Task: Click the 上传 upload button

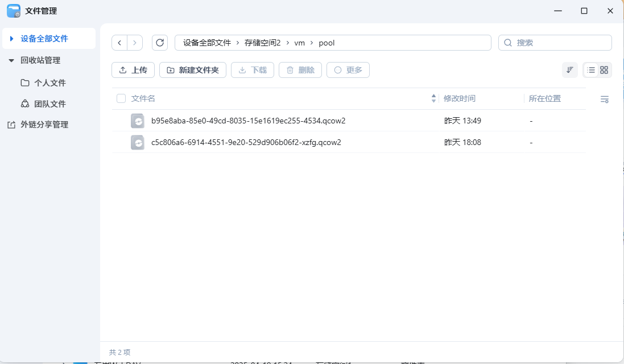Action: coord(133,70)
